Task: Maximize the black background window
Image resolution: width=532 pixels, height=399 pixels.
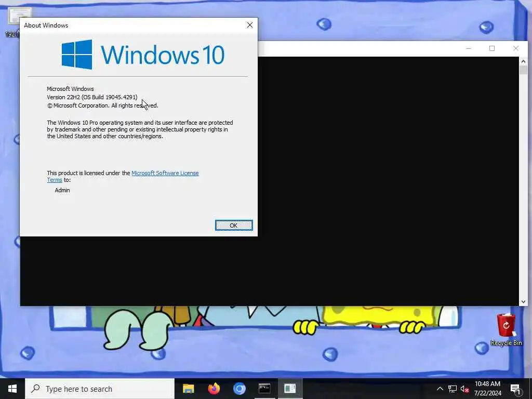Action: coord(492,48)
